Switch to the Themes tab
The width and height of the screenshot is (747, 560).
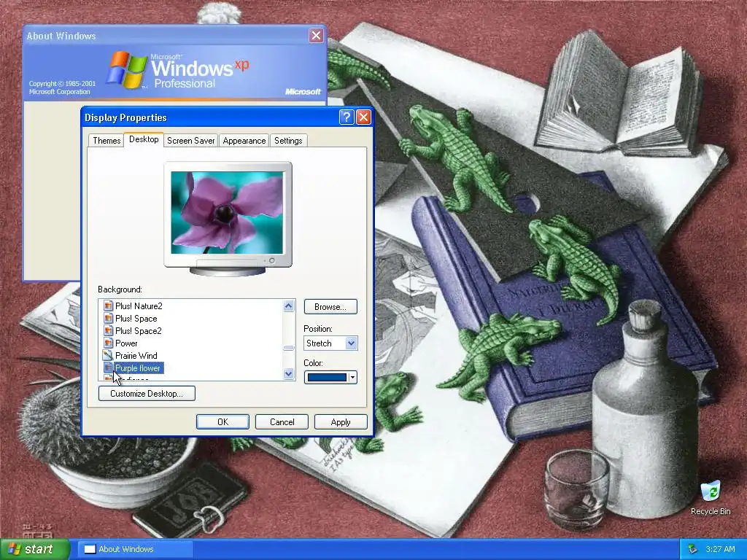pos(107,141)
